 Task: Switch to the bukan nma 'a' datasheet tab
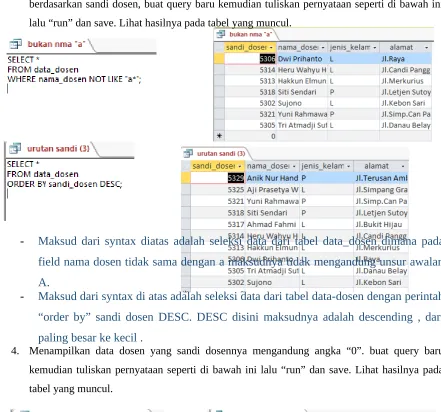(250, 34)
